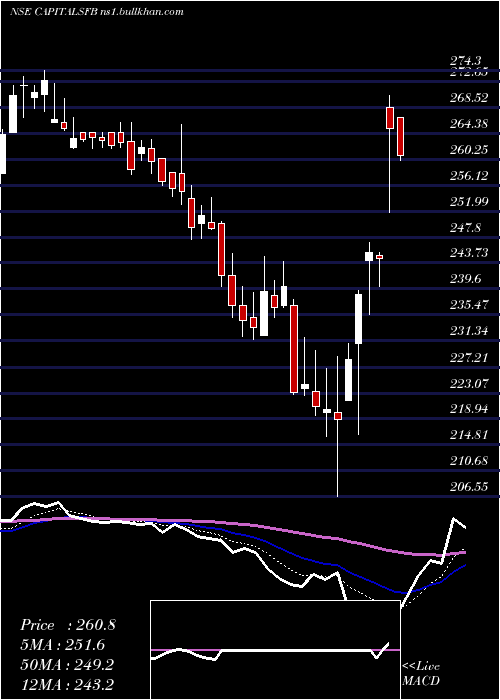
Task: Click the 251.99 price level label
Action: click(469, 202)
